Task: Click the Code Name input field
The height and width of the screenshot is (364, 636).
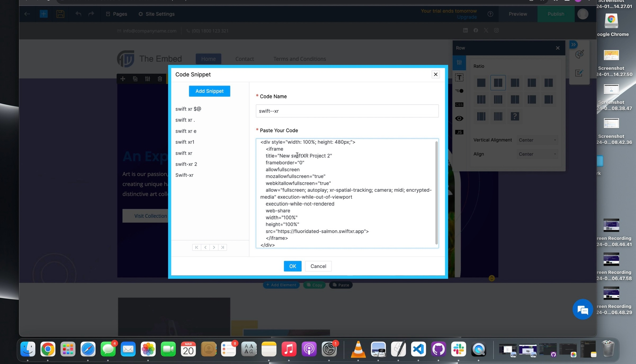Action: (347, 111)
